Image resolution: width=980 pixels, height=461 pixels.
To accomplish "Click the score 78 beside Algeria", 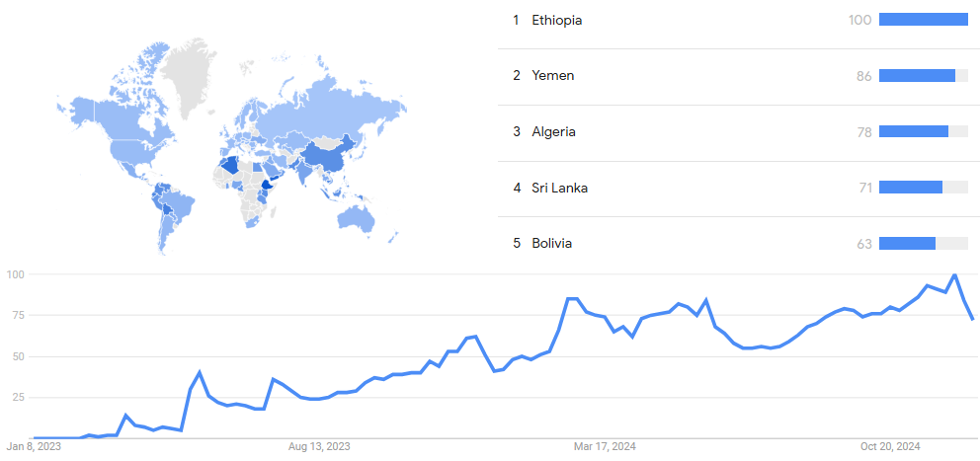I will [x=863, y=132].
